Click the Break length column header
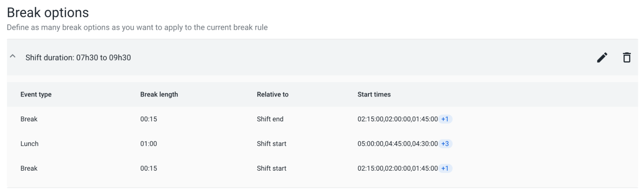Screen dimensions: 644x191 (159, 94)
